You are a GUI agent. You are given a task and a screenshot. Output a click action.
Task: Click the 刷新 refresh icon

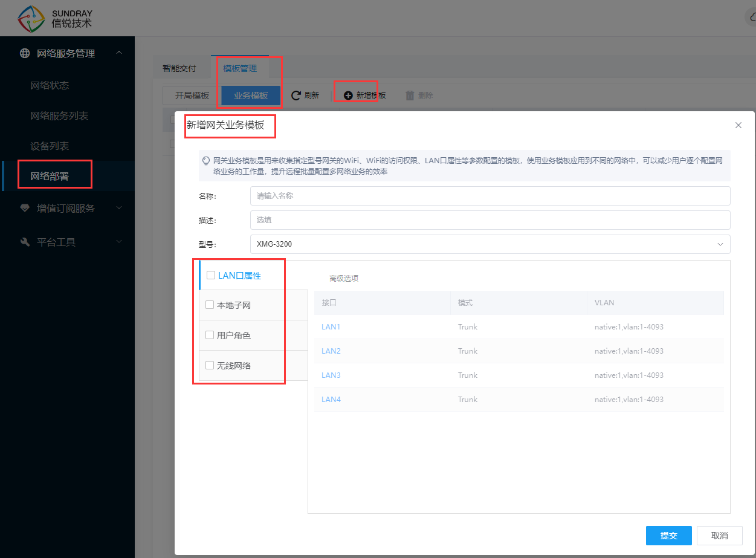296,96
